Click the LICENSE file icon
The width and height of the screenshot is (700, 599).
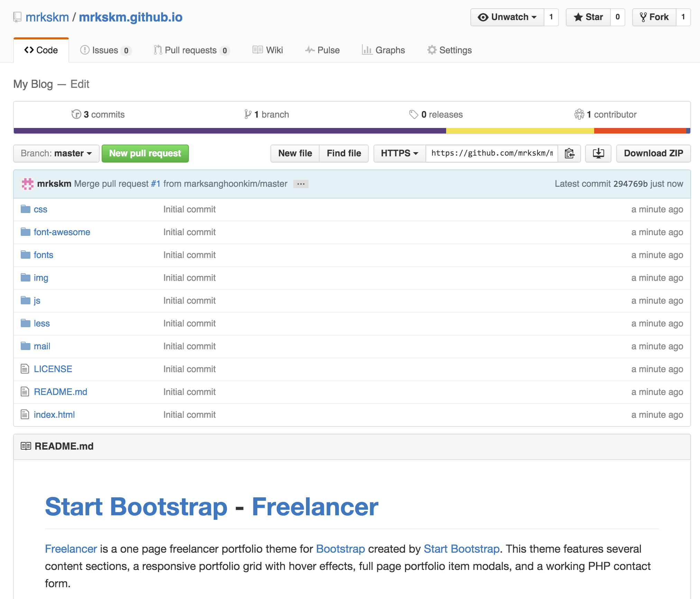point(25,369)
